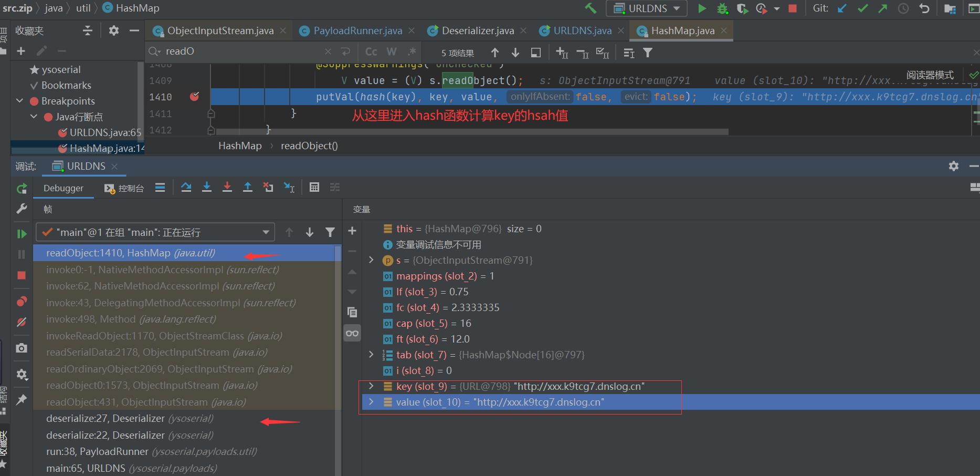
Task: Click Step Out in debugger toolbar
Action: point(248,188)
